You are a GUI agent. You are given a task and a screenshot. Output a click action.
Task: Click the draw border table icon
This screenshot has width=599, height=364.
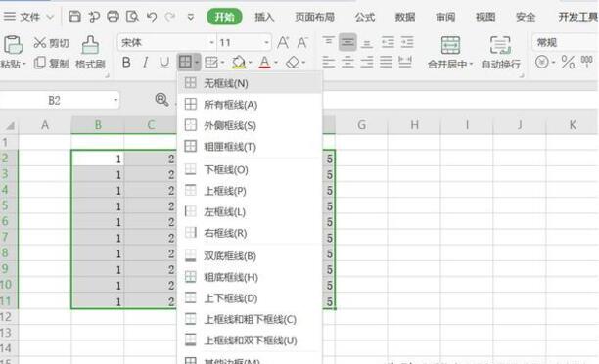[x=211, y=62]
